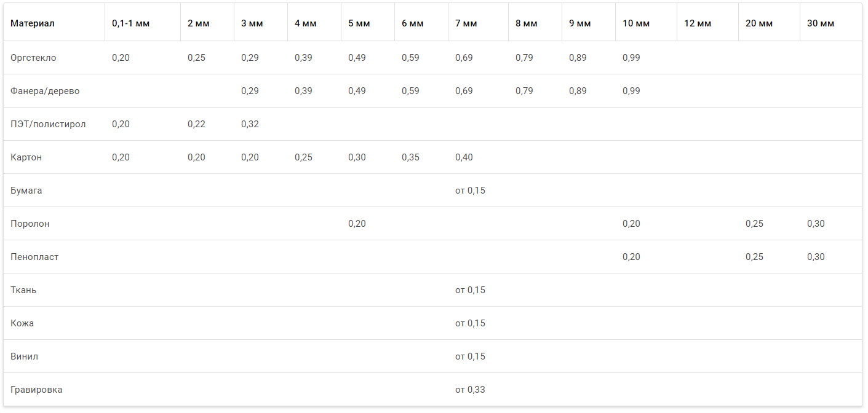This screenshot has width=868, height=413.
Task: Select Пенопласт price 0,25 for 20 мм
Action: click(754, 257)
